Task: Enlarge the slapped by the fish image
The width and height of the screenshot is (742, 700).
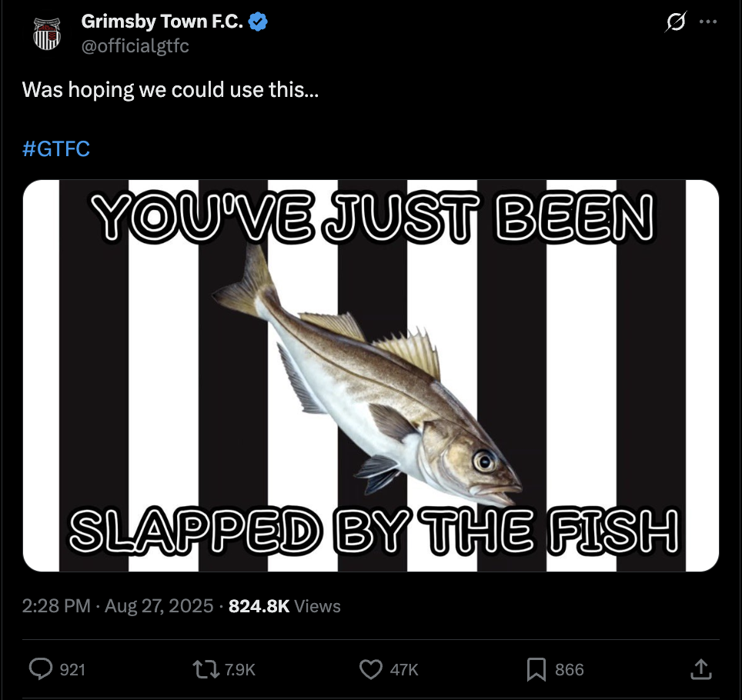Action: (x=371, y=375)
